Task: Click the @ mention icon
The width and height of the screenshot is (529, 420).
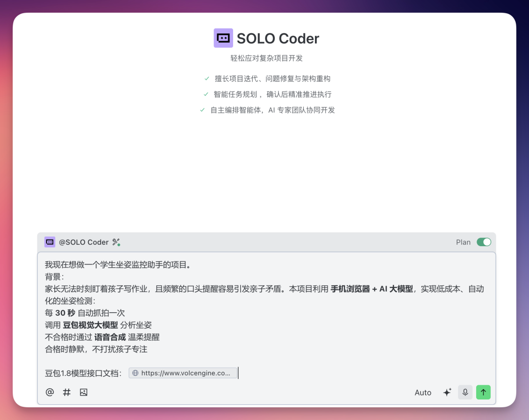Action: click(49, 392)
